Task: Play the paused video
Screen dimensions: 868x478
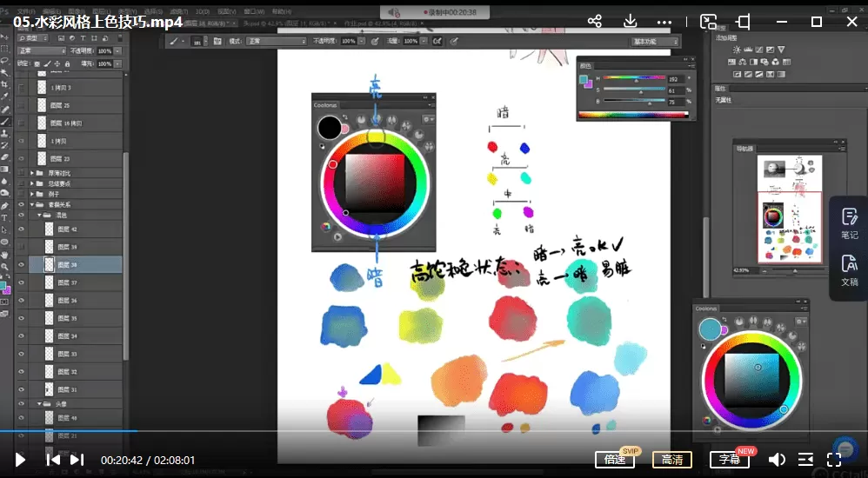Action: pyautogui.click(x=21, y=460)
